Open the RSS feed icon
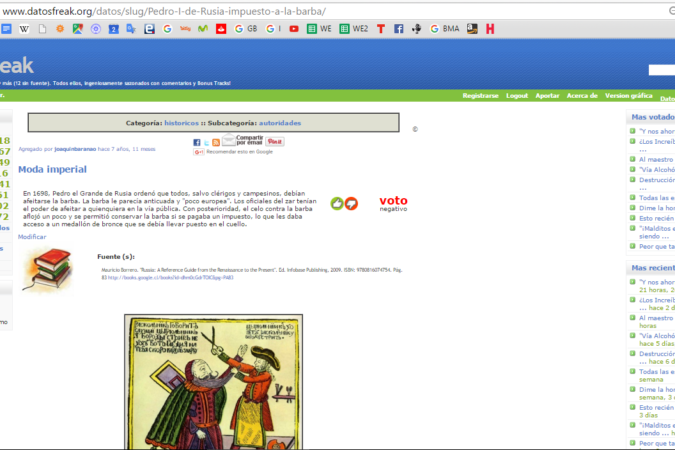The image size is (675, 450). point(216,143)
